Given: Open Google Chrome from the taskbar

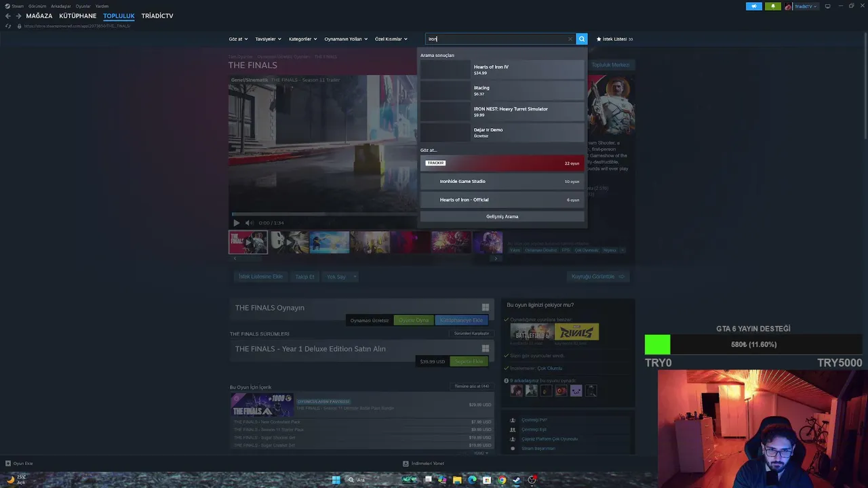Looking at the screenshot, I should point(502,480).
